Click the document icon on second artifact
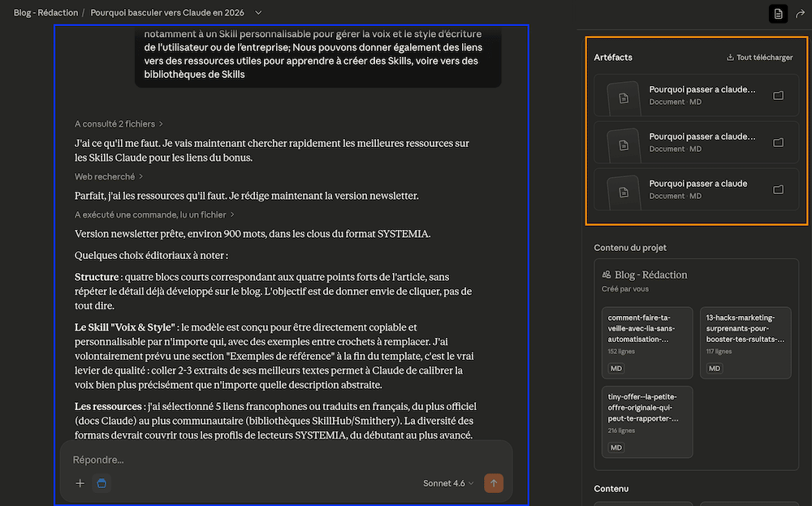This screenshot has width=812, height=506. point(622,144)
